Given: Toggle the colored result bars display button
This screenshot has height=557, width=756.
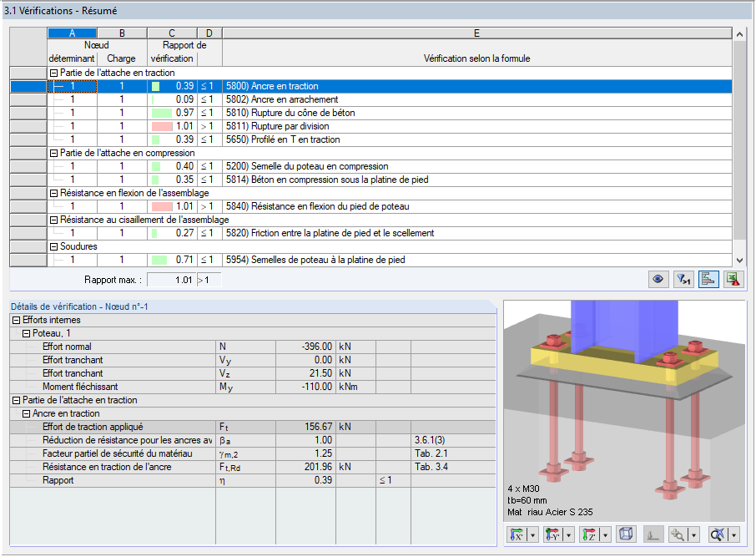Looking at the screenshot, I should [x=708, y=280].
